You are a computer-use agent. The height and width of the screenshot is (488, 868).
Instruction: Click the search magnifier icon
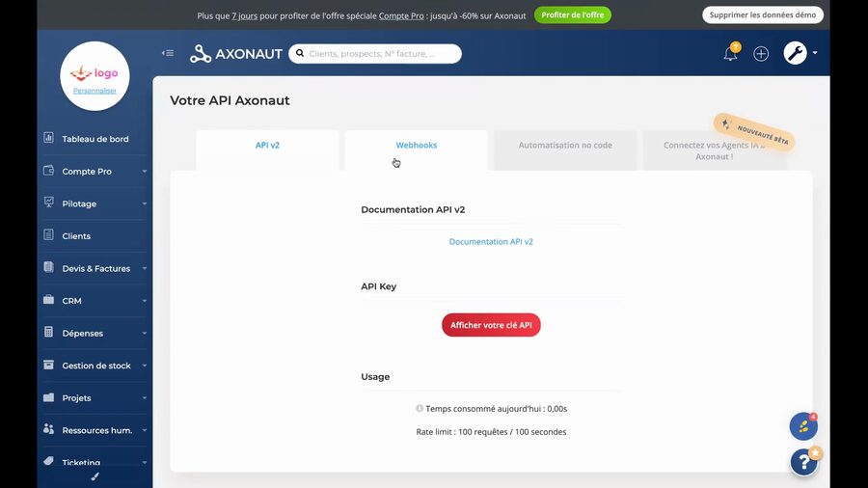(x=300, y=54)
